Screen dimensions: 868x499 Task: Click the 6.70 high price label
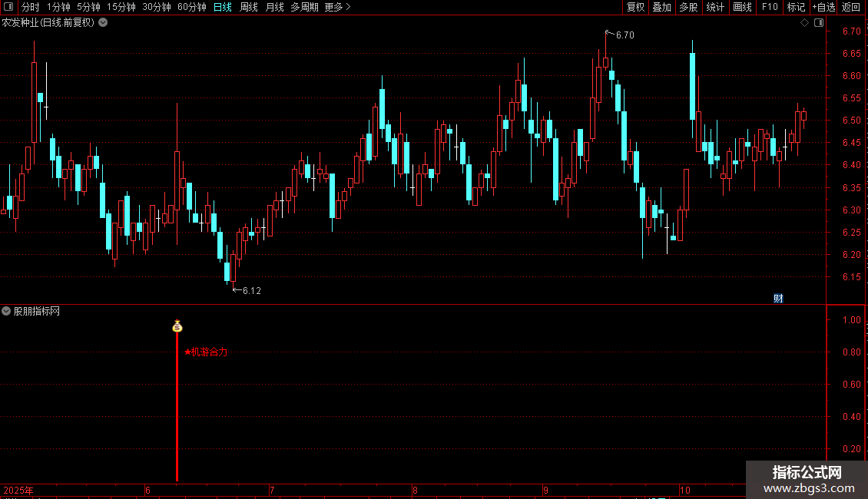point(625,35)
